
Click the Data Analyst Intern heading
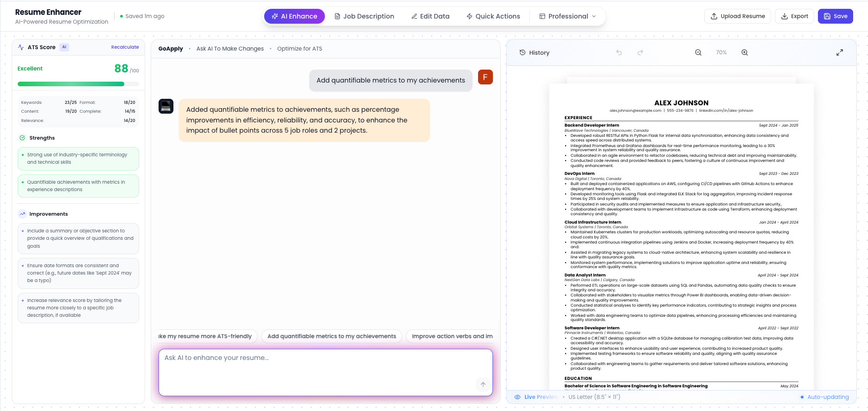point(585,275)
